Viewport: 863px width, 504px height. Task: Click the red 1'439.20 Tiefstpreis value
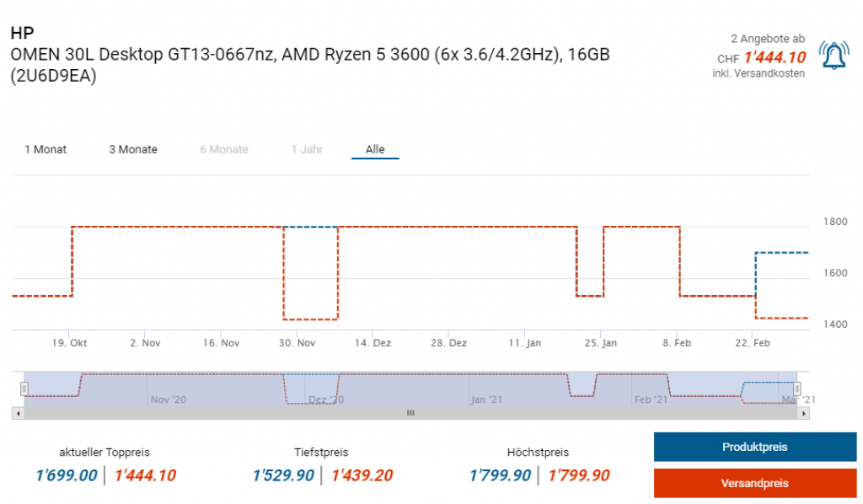click(362, 475)
